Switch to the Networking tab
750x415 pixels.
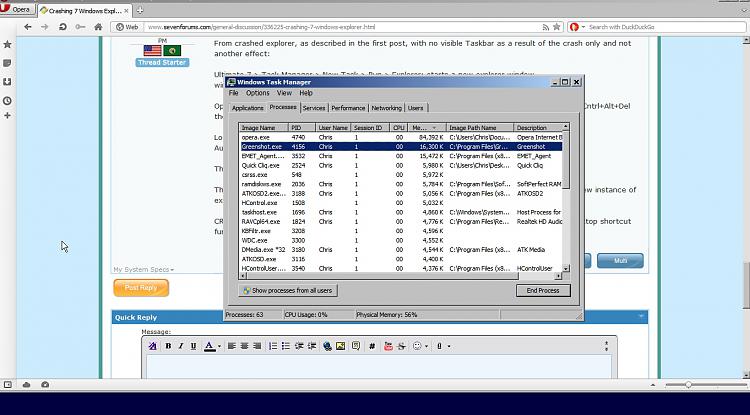(x=386, y=108)
